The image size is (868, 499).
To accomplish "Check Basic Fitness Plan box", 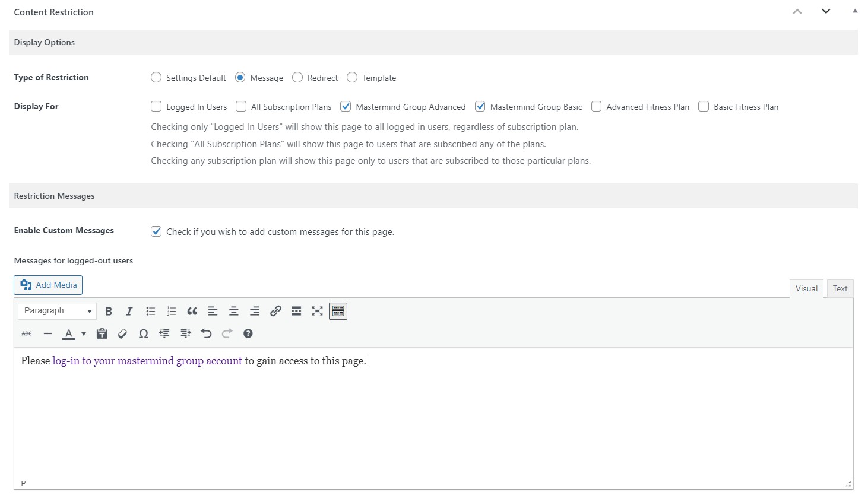I will coord(704,106).
